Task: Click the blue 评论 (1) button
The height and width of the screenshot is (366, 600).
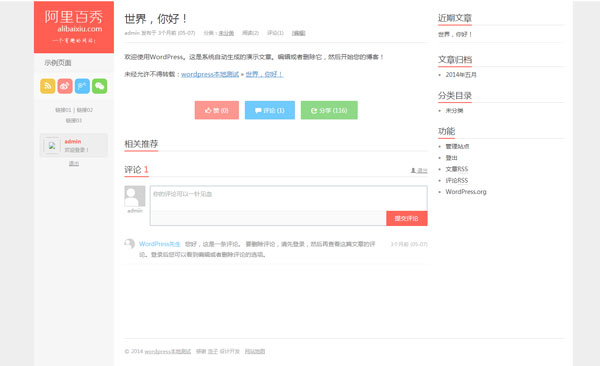Action: (270, 110)
